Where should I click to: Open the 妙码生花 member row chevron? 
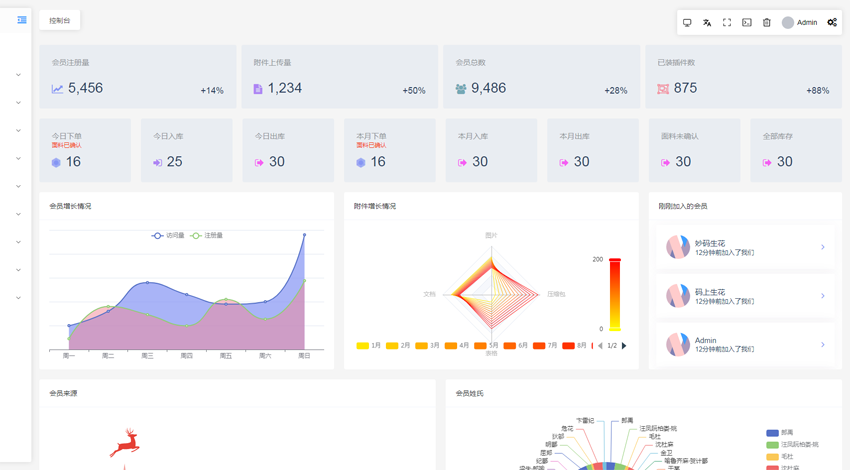click(822, 247)
